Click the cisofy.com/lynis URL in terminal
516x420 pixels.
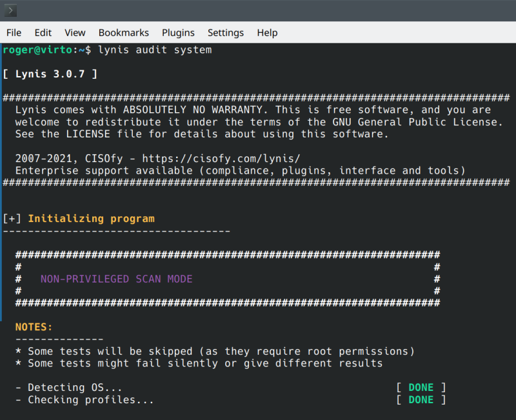221,159
